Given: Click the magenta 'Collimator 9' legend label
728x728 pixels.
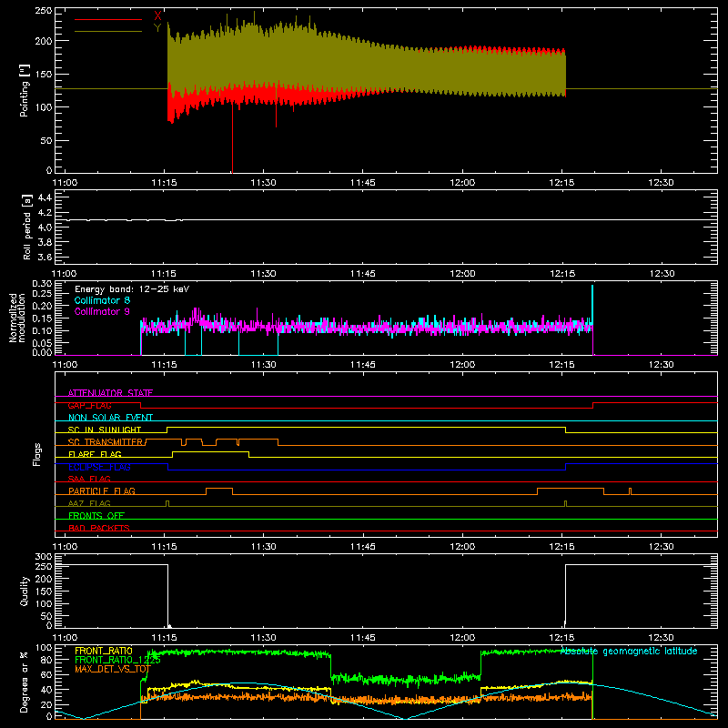Looking at the screenshot, I should (x=102, y=311).
